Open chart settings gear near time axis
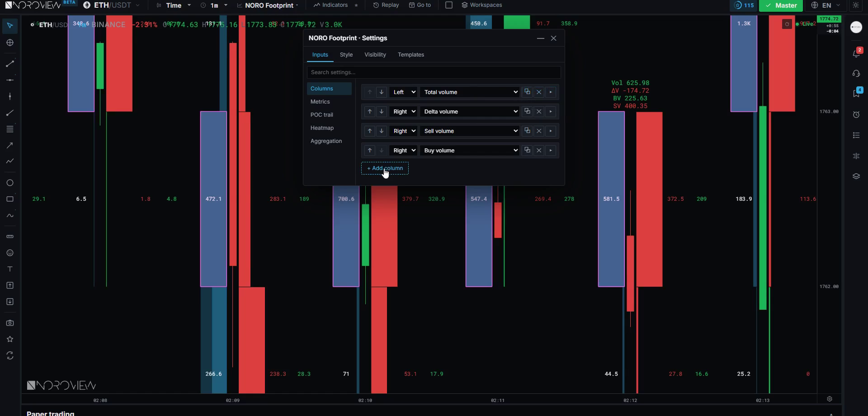This screenshot has width=868, height=416. click(x=830, y=399)
